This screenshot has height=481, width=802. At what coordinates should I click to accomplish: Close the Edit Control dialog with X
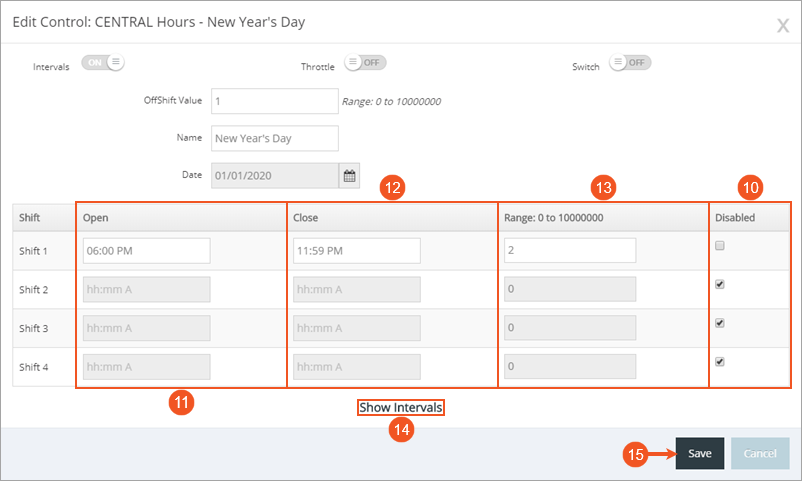point(783,25)
